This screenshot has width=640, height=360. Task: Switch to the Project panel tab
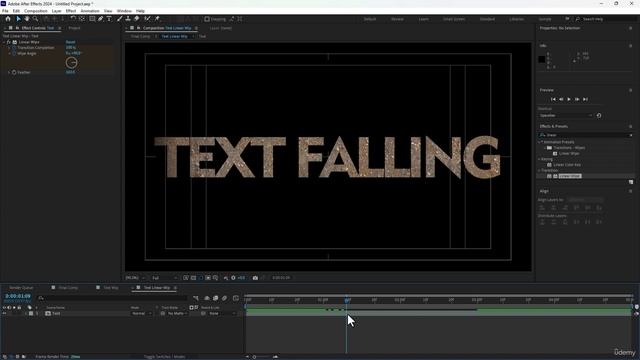point(74,28)
